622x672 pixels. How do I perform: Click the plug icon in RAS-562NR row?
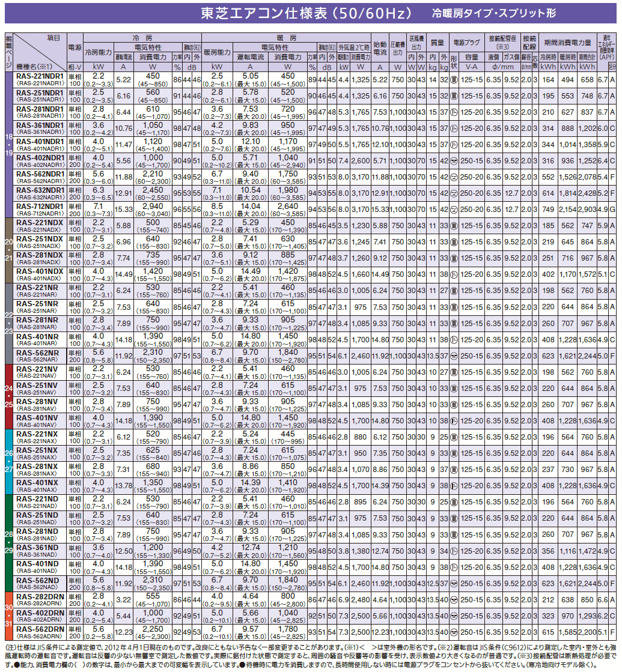tap(454, 356)
